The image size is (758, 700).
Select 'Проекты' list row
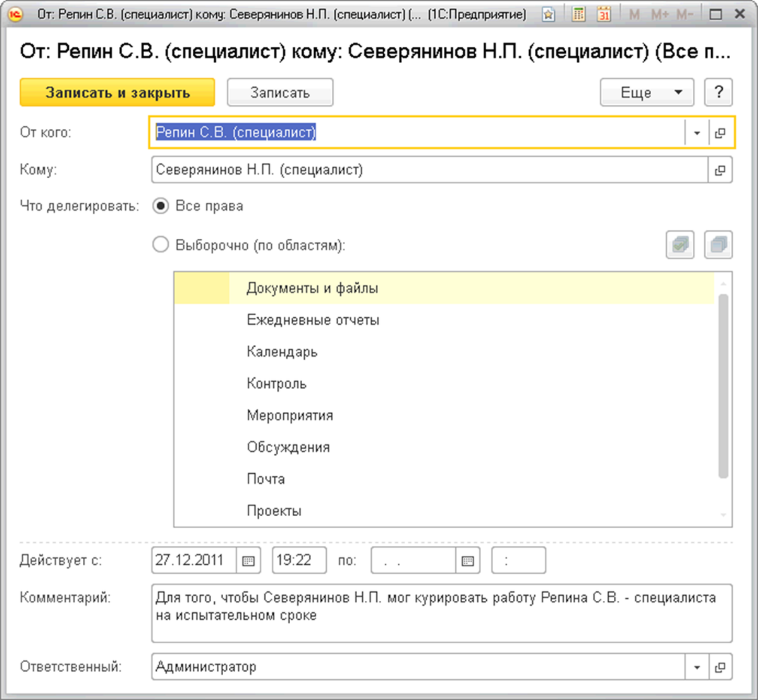(444, 511)
